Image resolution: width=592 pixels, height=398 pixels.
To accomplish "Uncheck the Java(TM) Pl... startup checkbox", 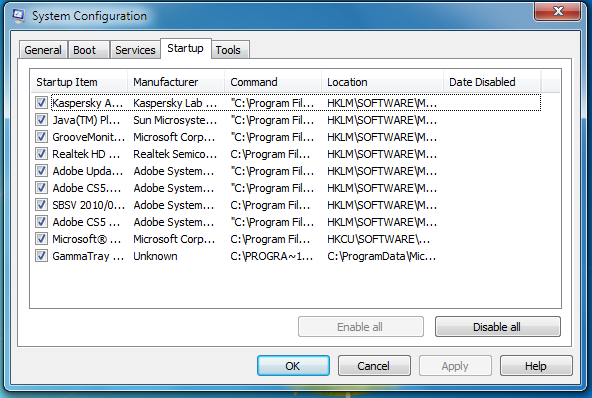I will [41, 120].
